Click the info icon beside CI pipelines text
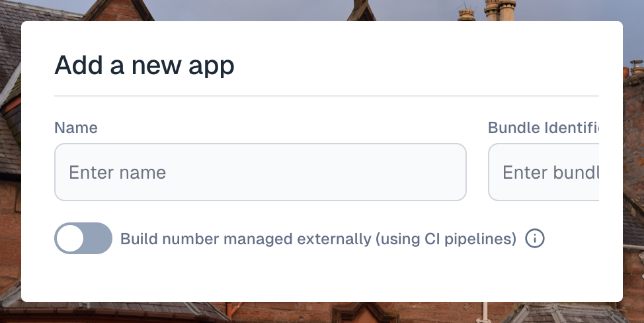Screen dimensions: 644x323 (535, 238)
